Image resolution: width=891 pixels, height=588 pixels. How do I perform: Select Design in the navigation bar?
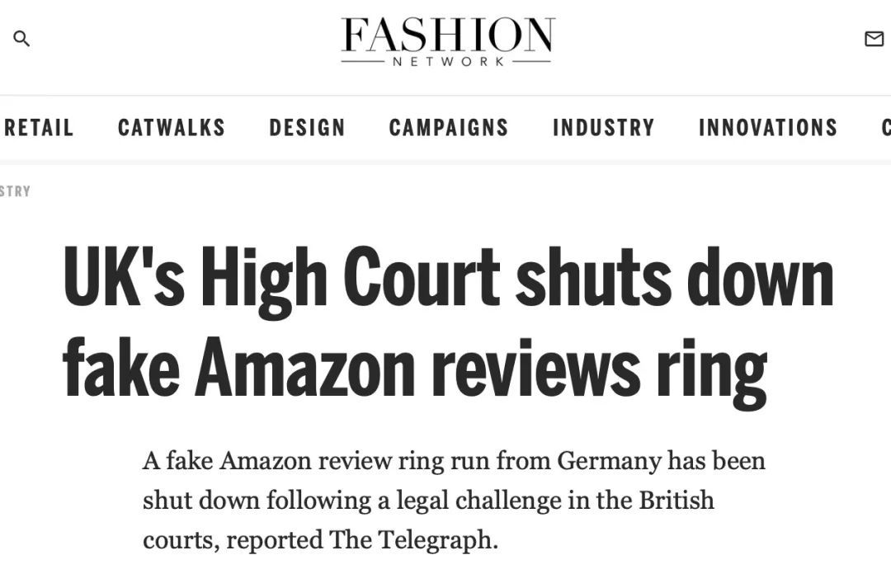[x=307, y=128]
